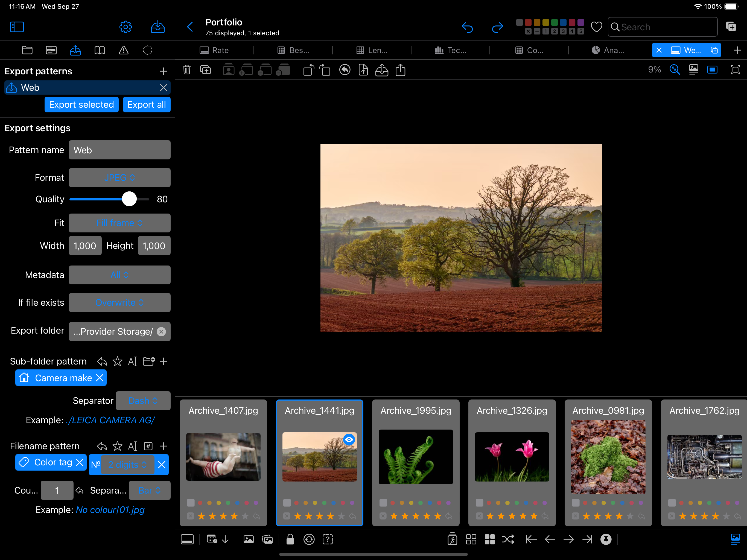The width and height of the screenshot is (747, 560).
Task: Open the dashed circle panel icon
Action: pos(148,50)
